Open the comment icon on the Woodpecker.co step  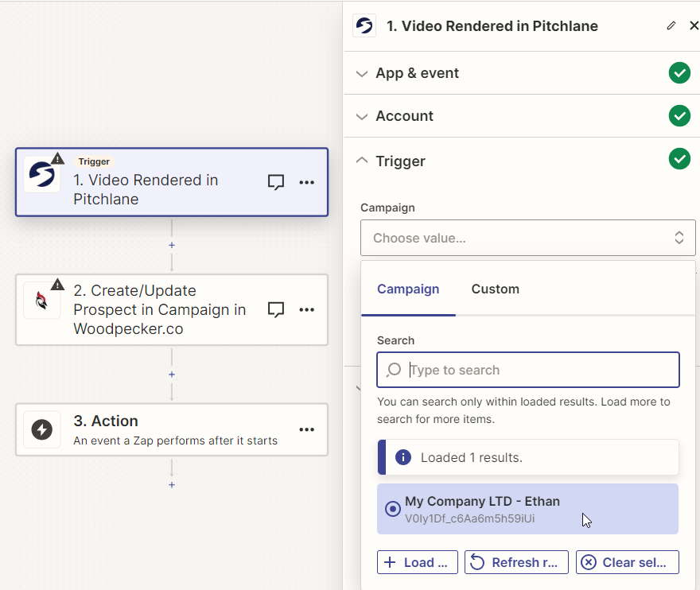coord(276,309)
